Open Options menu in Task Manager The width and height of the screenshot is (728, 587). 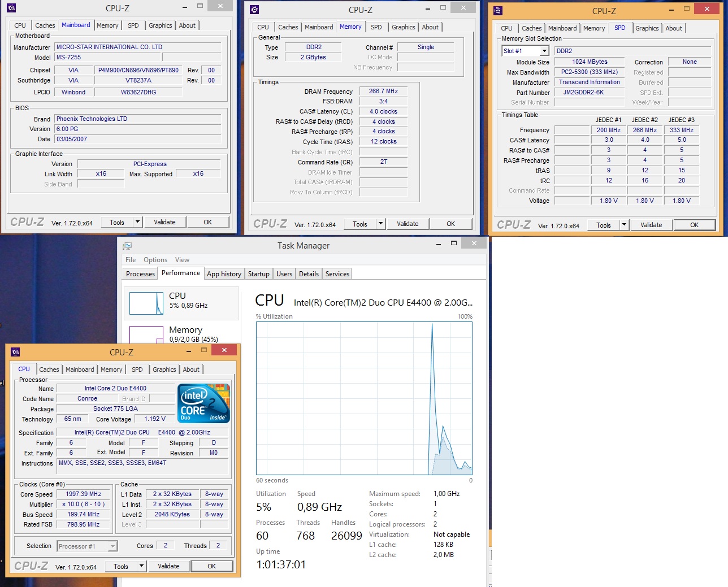pyautogui.click(x=155, y=260)
